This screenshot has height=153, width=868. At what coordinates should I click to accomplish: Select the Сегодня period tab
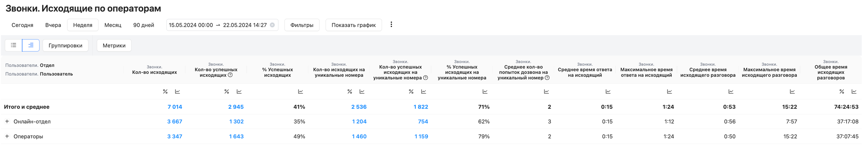coord(22,25)
